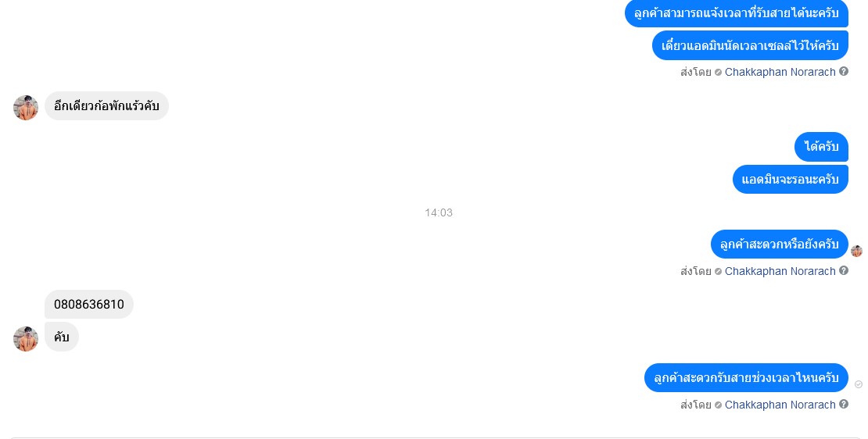Image resolution: width=868 pixels, height=439 pixels.
Task: Select the ได้ครับ message bubble
Action: [822, 147]
